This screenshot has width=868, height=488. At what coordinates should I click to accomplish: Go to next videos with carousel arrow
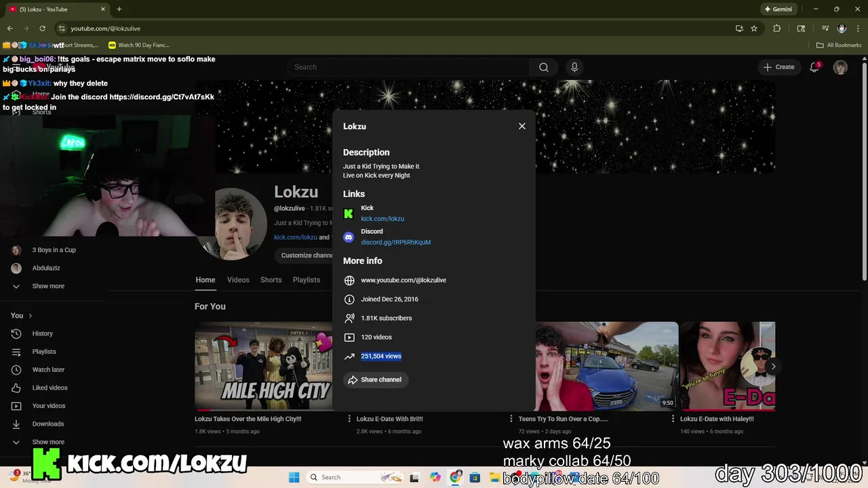774,367
